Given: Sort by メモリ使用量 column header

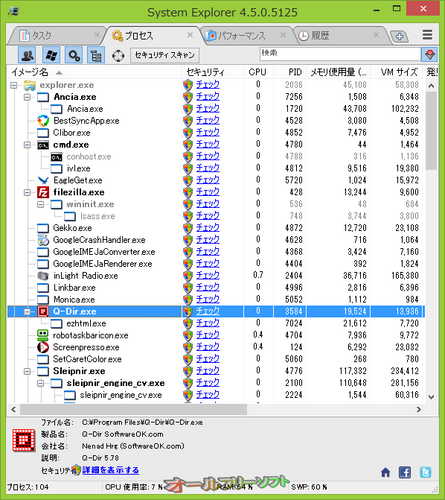Looking at the screenshot, I should coord(338,72).
